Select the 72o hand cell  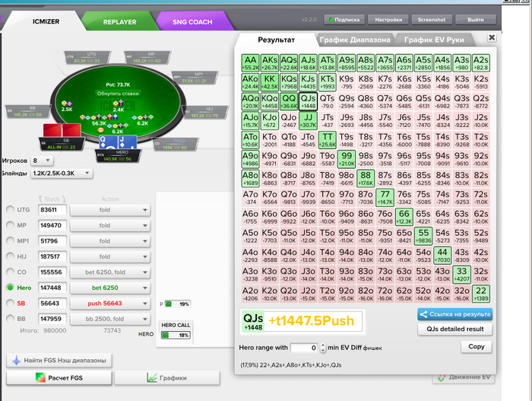point(385,294)
